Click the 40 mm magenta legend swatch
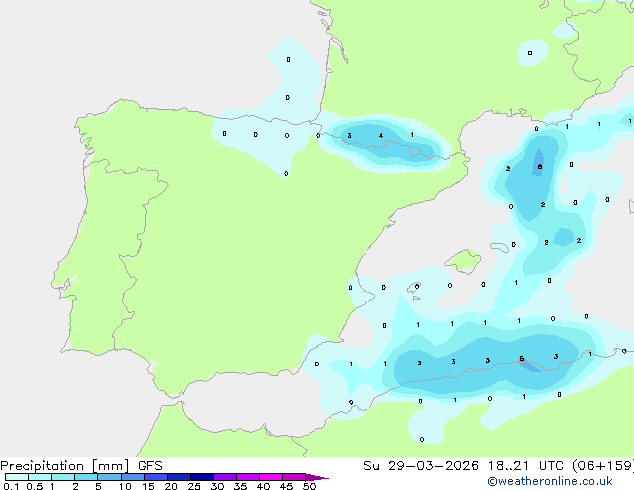The width and height of the screenshot is (634, 490). 271,477
